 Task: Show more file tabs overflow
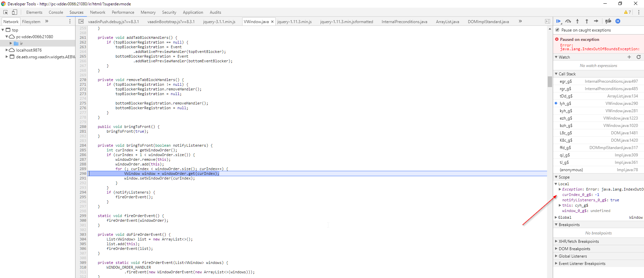520,21
